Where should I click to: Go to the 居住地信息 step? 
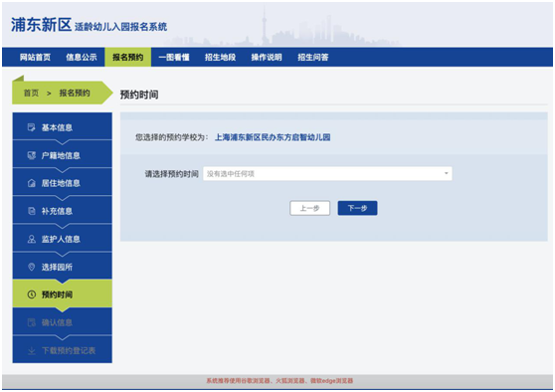63,182
